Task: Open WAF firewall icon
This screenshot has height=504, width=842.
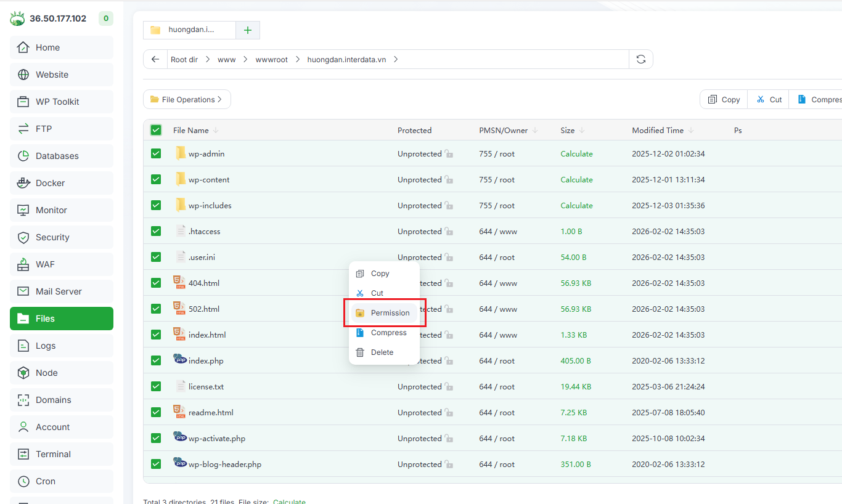Action: [x=23, y=264]
